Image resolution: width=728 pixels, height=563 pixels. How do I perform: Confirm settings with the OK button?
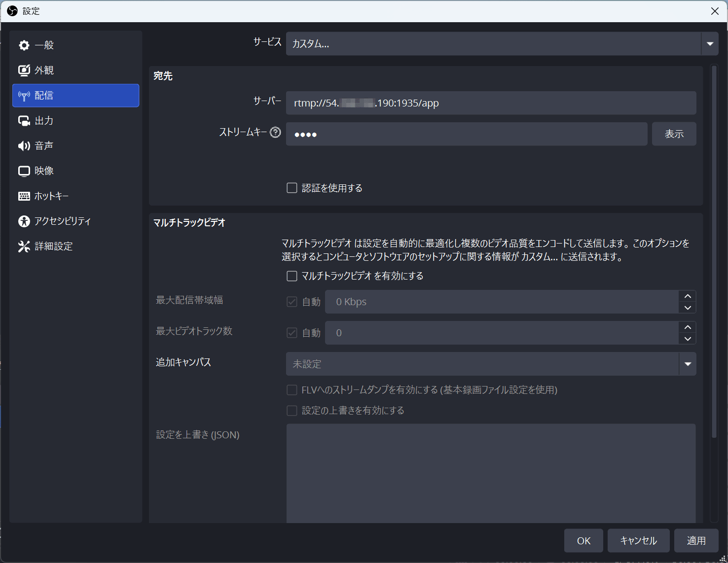click(583, 541)
